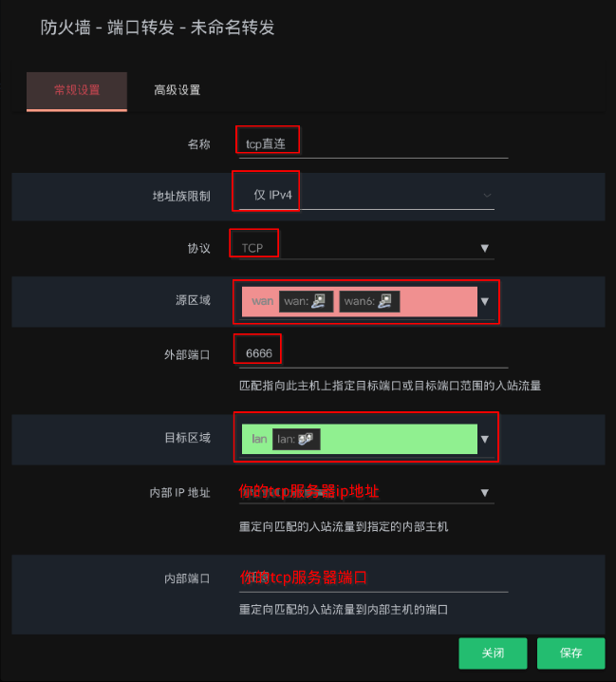
Task: Click the green 关闭 button
Action: [x=493, y=653]
